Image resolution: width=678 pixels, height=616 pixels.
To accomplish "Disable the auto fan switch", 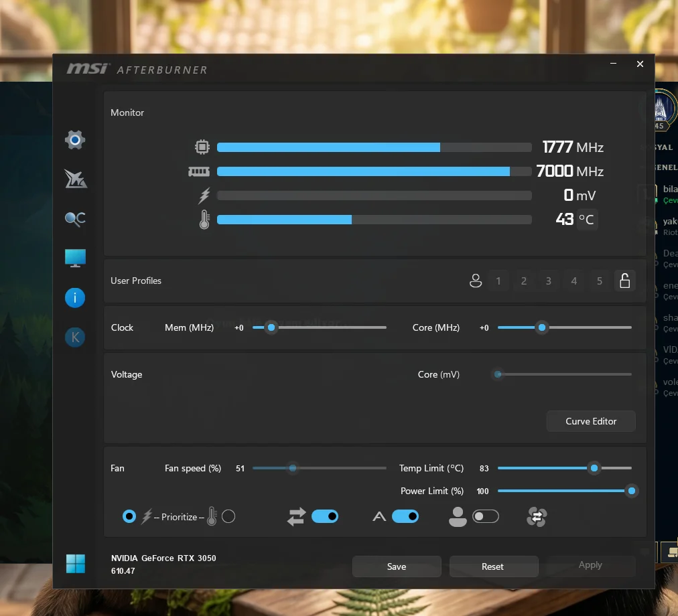I will (x=405, y=517).
